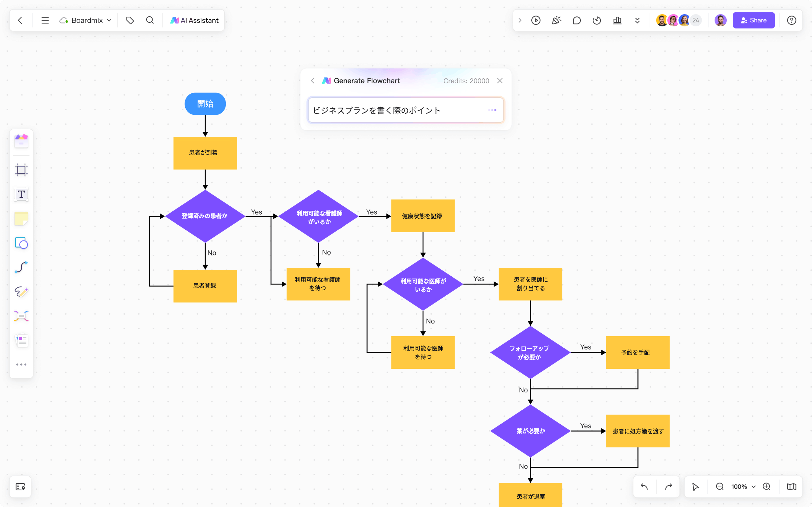Open the AI Assistant
The image size is (812, 507).
[x=194, y=20]
